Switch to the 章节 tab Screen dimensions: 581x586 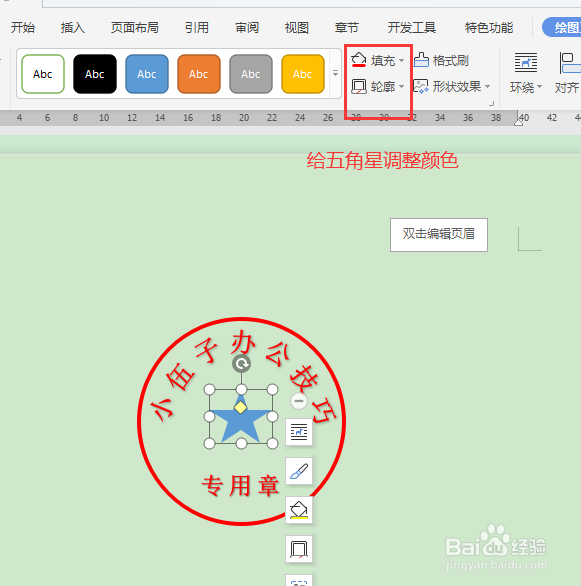(347, 28)
